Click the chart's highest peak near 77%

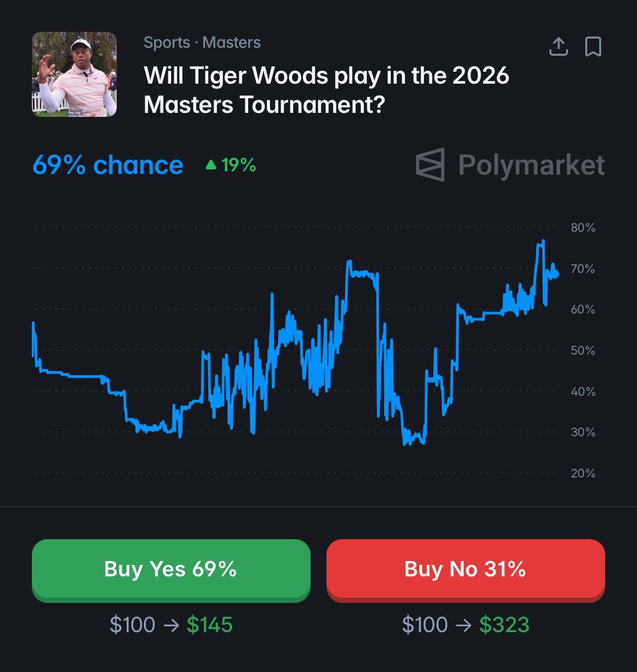(x=543, y=242)
